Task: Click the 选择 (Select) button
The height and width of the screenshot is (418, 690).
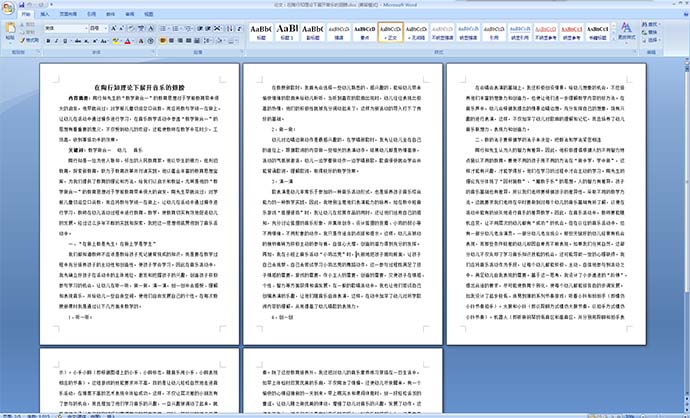Action: click(x=650, y=40)
